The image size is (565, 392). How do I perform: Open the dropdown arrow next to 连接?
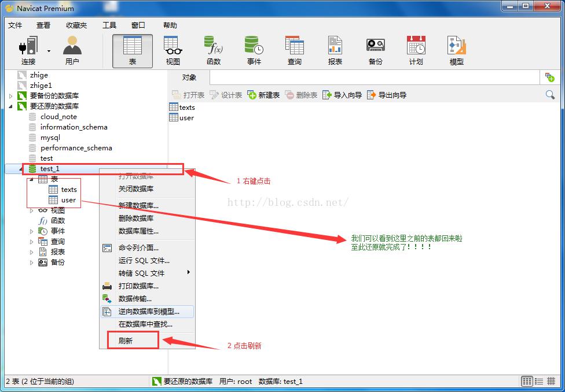[x=49, y=51]
